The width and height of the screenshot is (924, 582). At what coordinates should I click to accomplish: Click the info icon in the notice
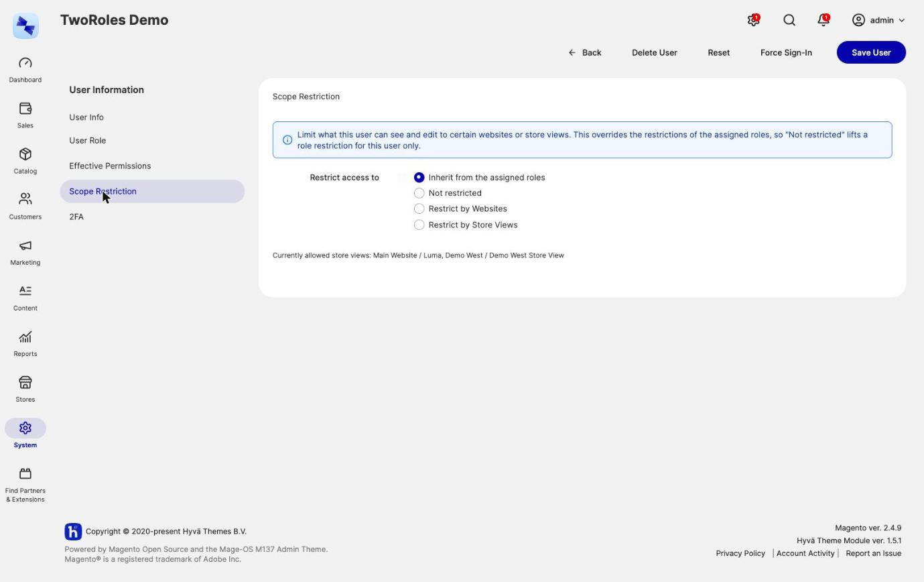(x=287, y=140)
